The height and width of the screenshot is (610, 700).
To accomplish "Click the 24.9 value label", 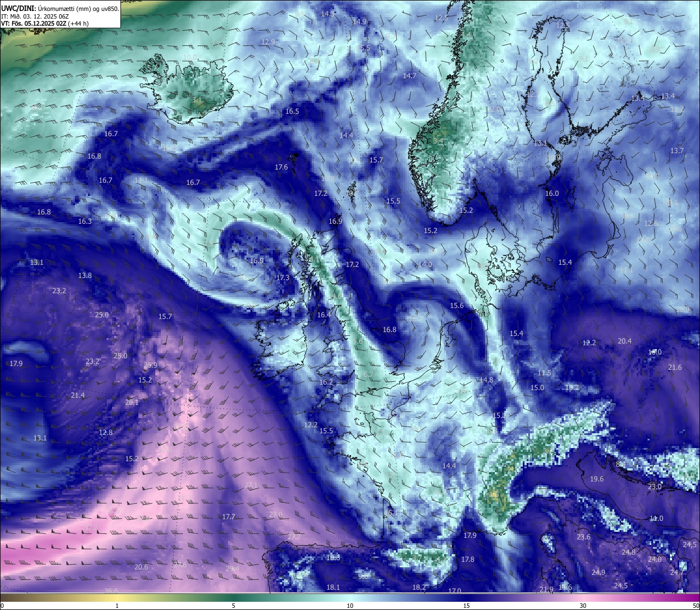I will click(x=598, y=572).
